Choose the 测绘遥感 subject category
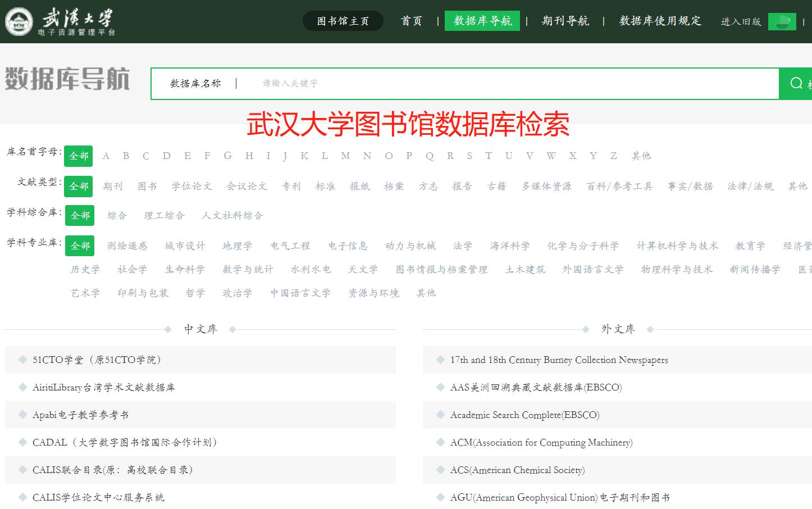This screenshot has width=812, height=509. [127, 246]
